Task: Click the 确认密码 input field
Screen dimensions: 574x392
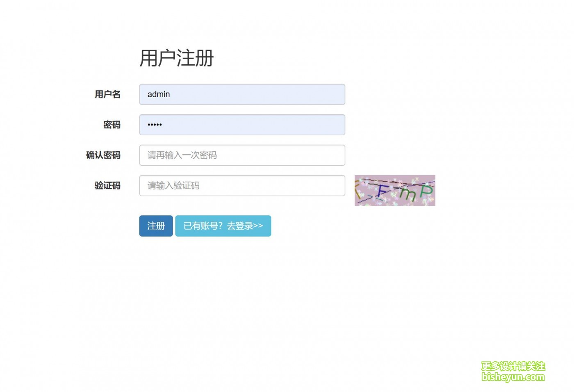Action: (242, 155)
